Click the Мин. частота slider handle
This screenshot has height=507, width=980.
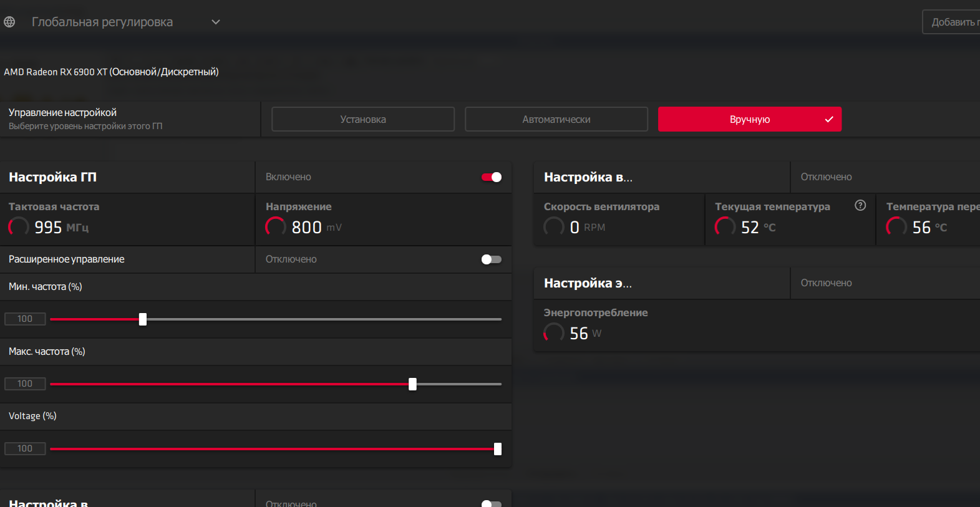143,319
